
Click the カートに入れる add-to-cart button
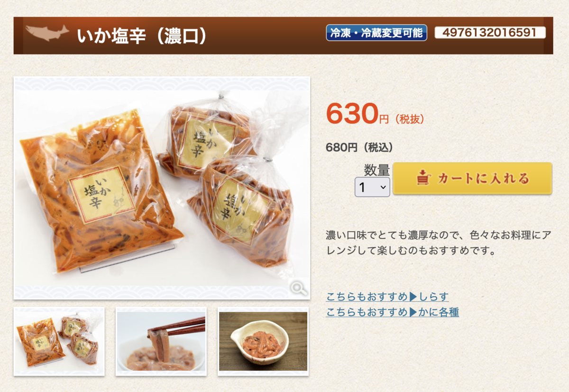coord(473,178)
